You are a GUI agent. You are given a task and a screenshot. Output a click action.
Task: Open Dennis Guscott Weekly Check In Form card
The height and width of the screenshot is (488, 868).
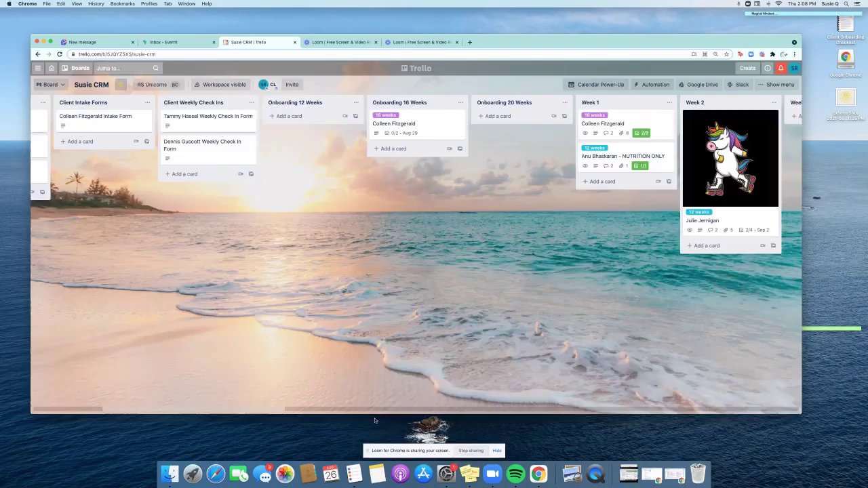208,150
